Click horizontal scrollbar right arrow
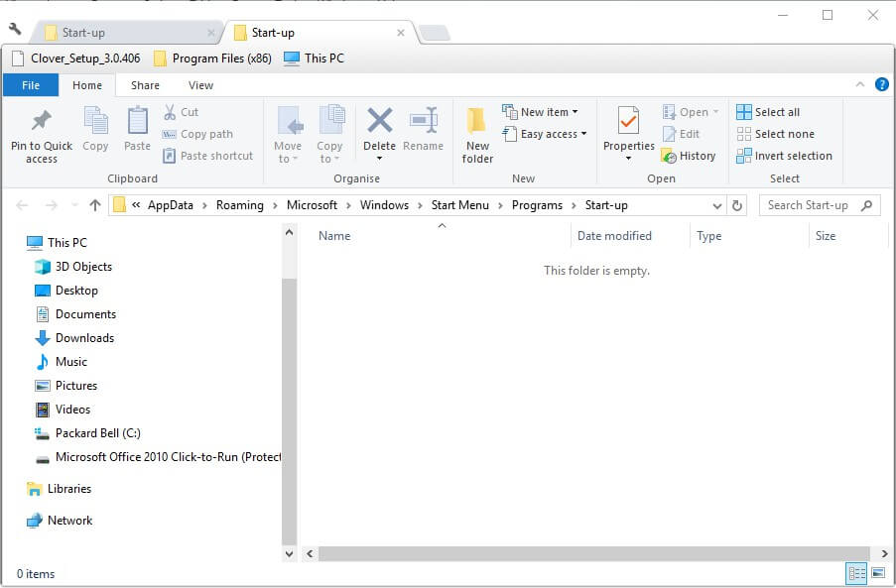The height and width of the screenshot is (588, 896). coord(884,553)
